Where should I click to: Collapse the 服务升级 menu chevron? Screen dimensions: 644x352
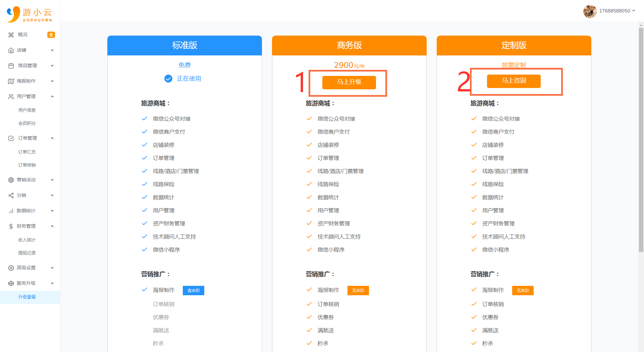tap(52, 283)
